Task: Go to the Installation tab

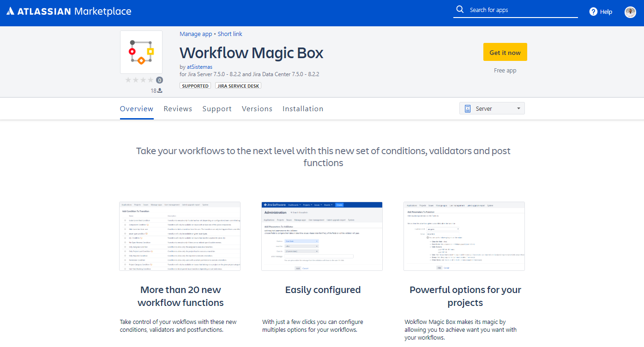Action: coord(303,109)
